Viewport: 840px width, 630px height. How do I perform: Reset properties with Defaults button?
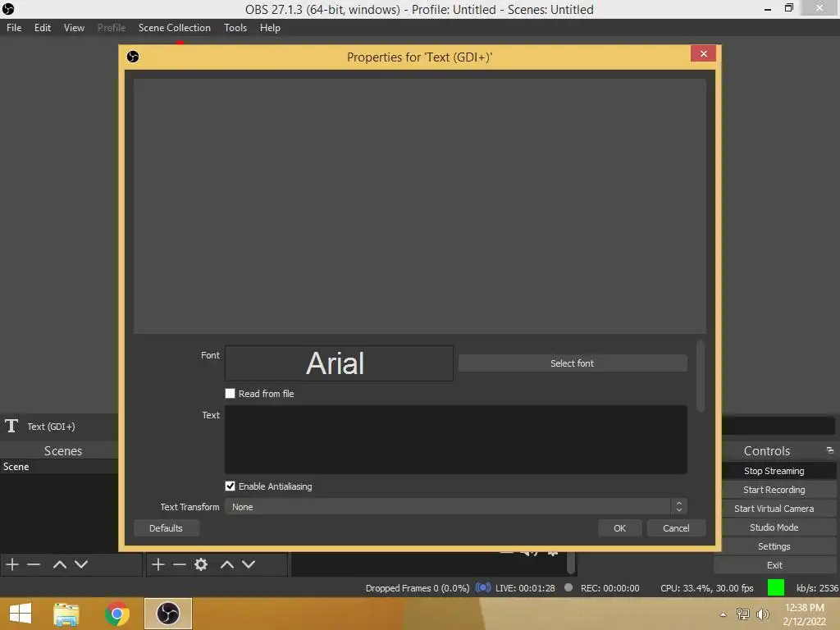pyautogui.click(x=166, y=528)
